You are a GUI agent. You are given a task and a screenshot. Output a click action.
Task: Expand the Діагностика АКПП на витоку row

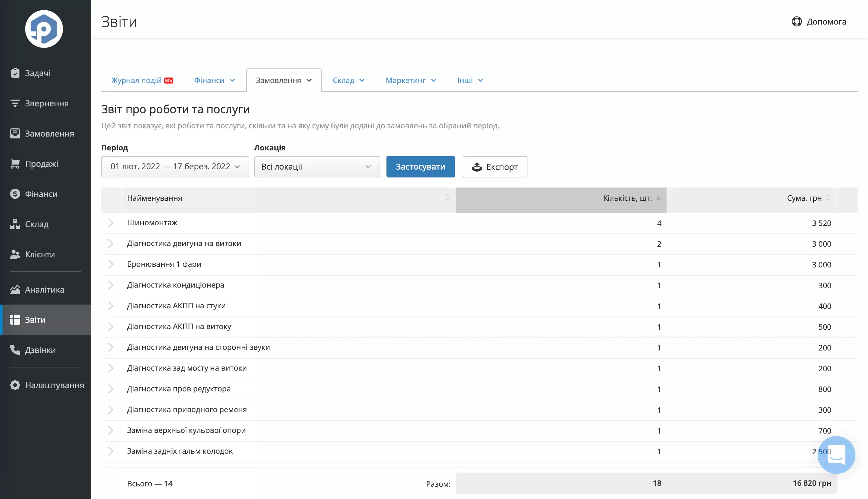click(110, 327)
